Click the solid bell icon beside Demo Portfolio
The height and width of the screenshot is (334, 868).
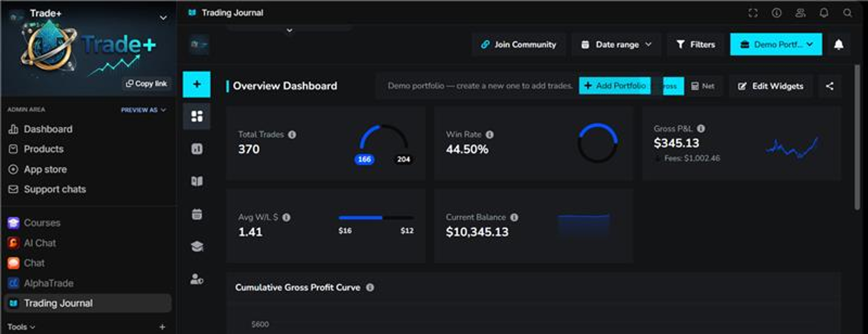pyautogui.click(x=839, y=44)
